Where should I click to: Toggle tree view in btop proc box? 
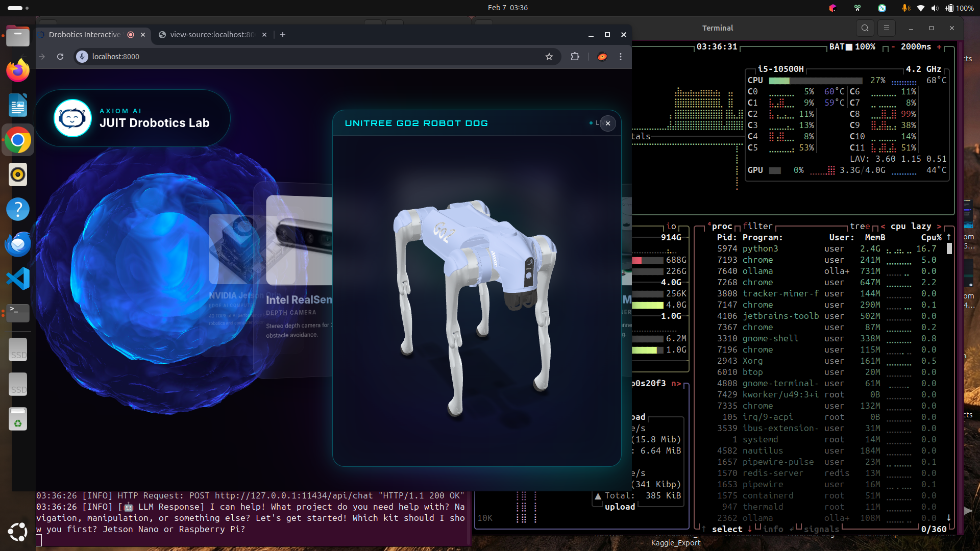(x=860, y=226)
